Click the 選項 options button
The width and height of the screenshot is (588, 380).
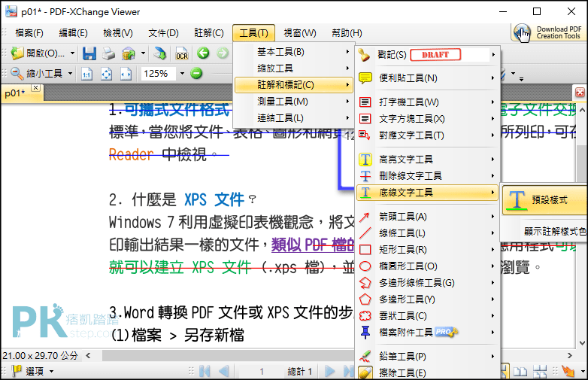coord(33,372)
